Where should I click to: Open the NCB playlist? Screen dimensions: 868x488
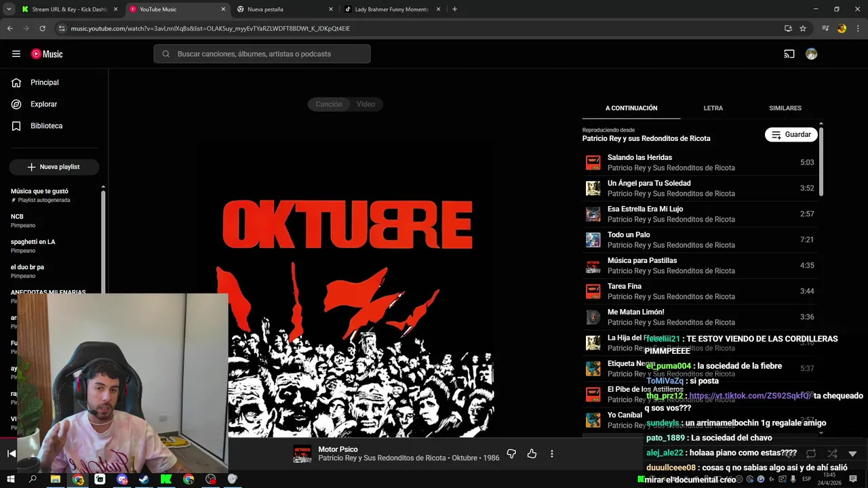pos(53,220)
